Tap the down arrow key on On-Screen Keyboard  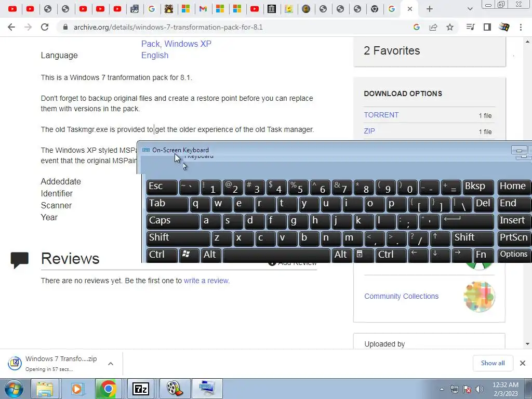point(440,255)
